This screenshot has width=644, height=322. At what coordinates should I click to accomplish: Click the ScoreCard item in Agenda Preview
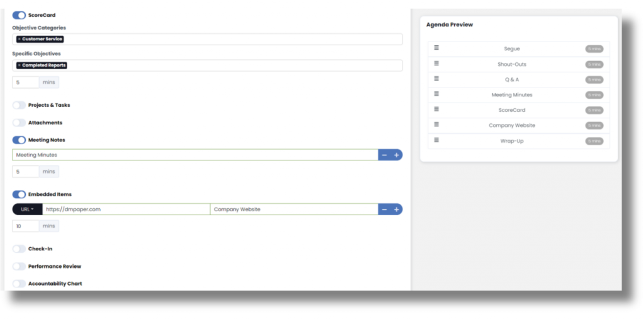coord(511,110)
